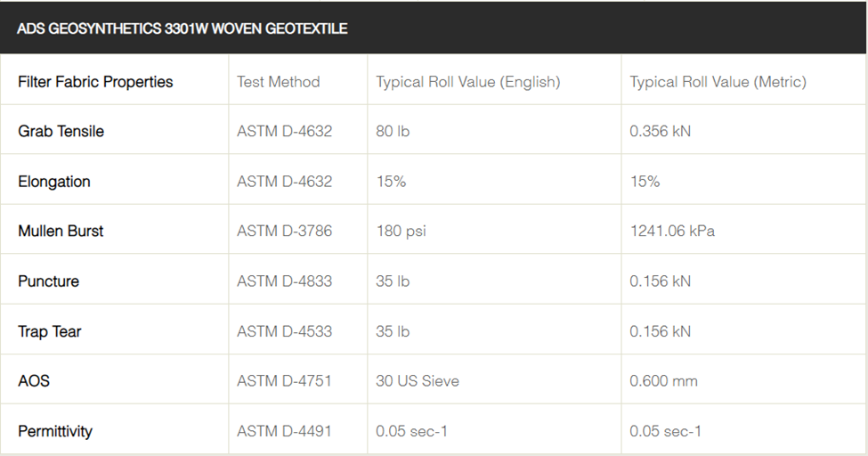Select the Typical Roll Value (Metric) header

[718, 82]
